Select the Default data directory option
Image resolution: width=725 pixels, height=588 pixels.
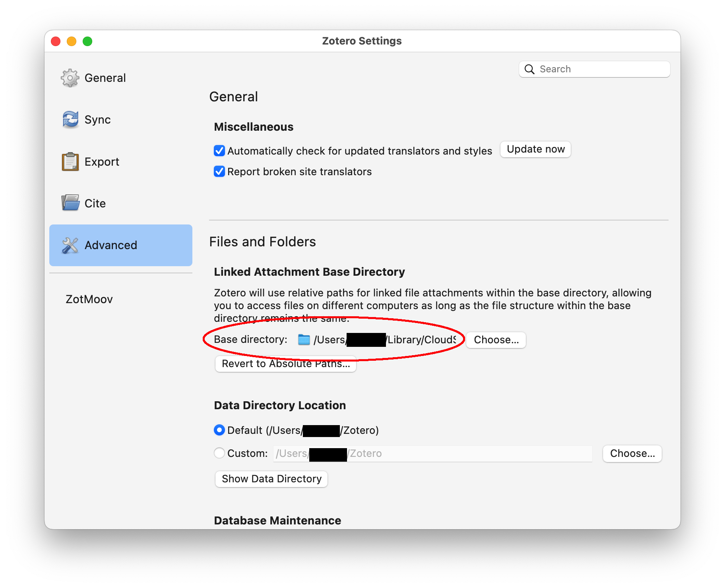coord(219,430)
